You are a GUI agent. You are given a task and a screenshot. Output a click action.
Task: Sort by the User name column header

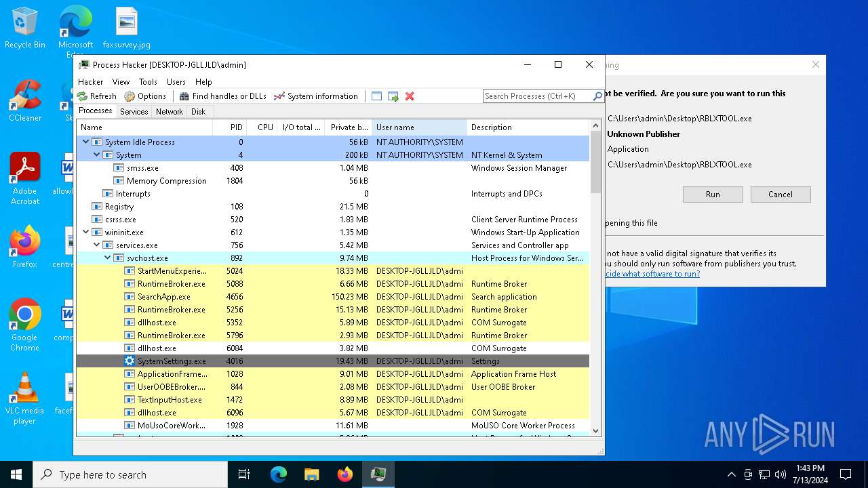tap(420, 127)
